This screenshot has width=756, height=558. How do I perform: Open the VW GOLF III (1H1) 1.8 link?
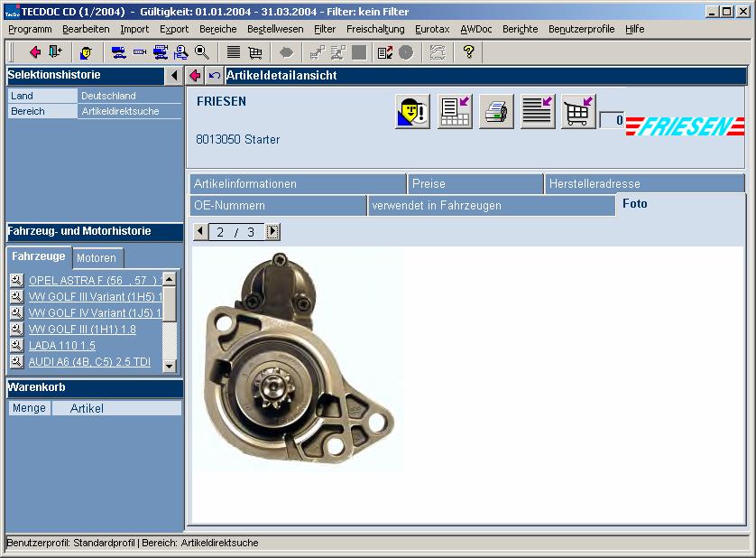(82, 330)
